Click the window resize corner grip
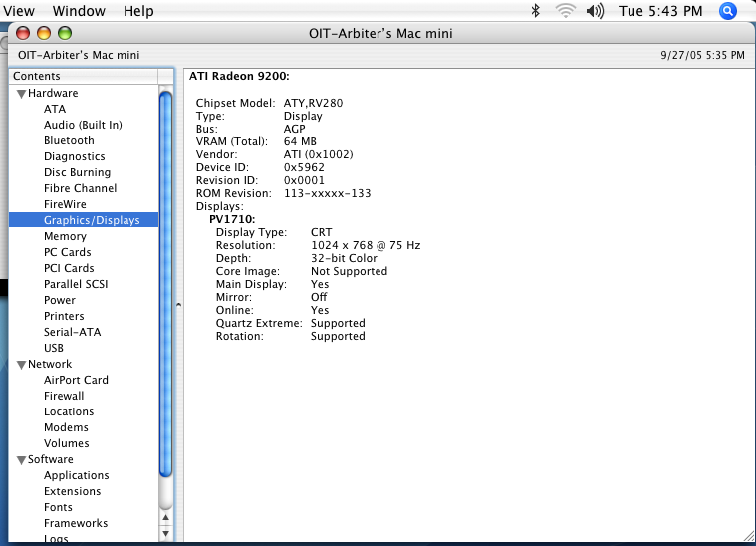The width and height of the screenshot is (756, 546). [749, 535]
